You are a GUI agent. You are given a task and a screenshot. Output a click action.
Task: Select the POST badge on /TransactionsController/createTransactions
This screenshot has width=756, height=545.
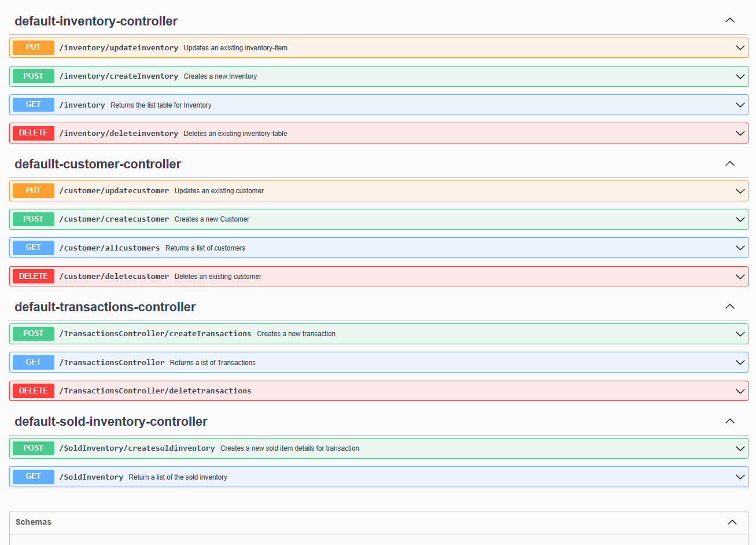click(x=33, y=333)
